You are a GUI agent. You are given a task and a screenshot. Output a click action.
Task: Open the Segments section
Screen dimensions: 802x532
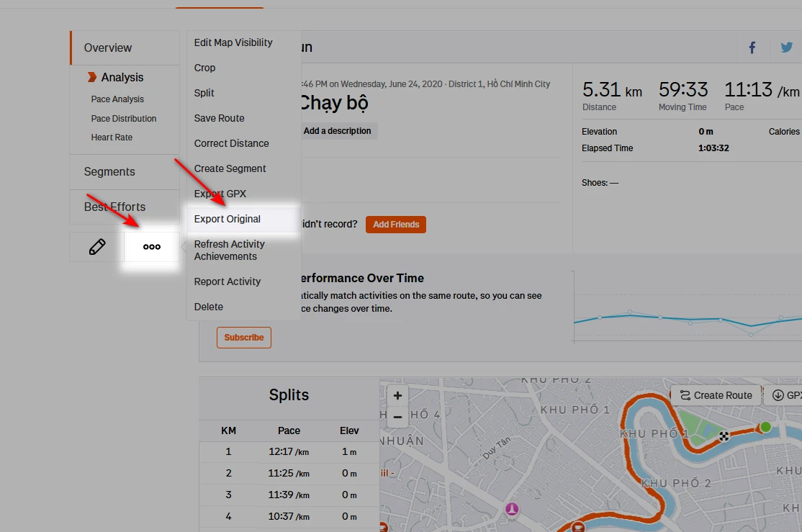click(109, 171)
